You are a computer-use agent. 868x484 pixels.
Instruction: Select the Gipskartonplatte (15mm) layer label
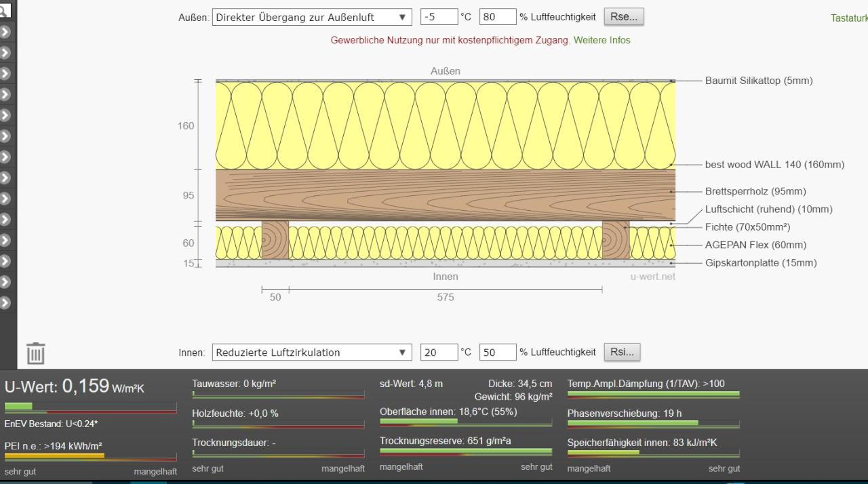[x=761, y=263]
